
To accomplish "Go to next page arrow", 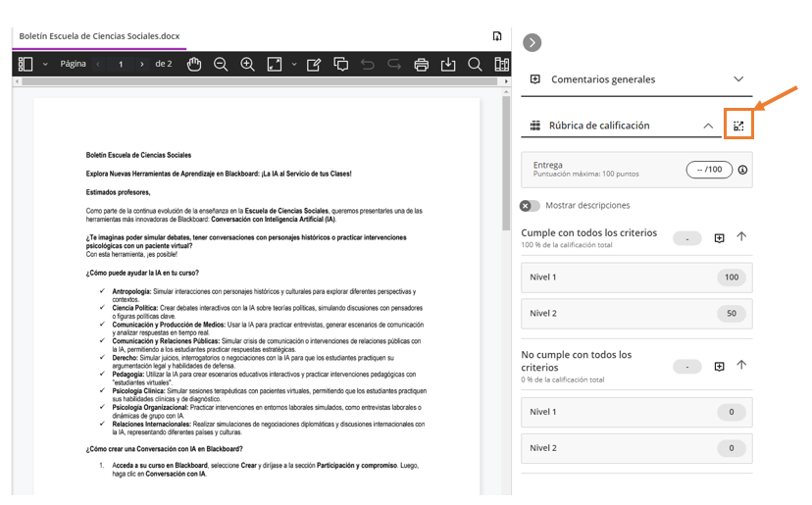I will [142, 64].
